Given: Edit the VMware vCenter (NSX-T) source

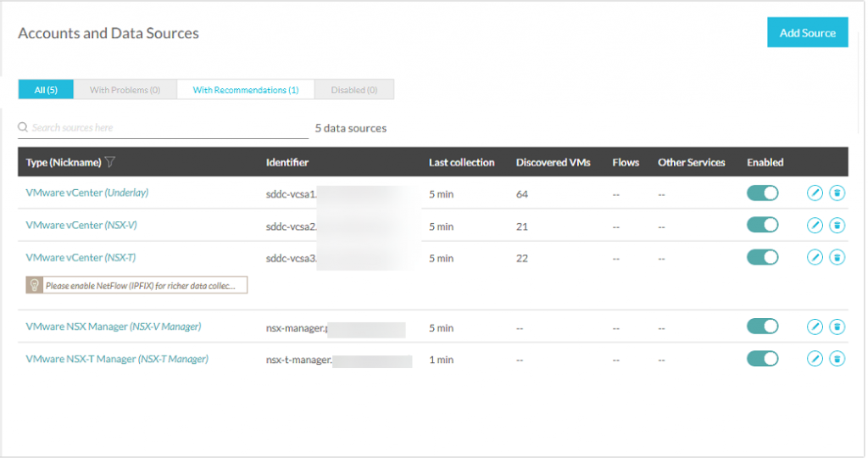Looking at the screenshot, I should (x=815, y=257).
